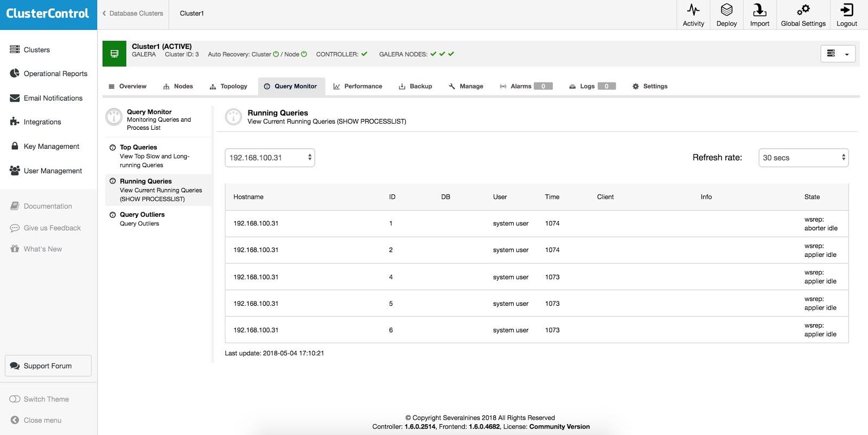Switch to the Overview tab
The image size is (868, 435).
[x=127, y=86]
